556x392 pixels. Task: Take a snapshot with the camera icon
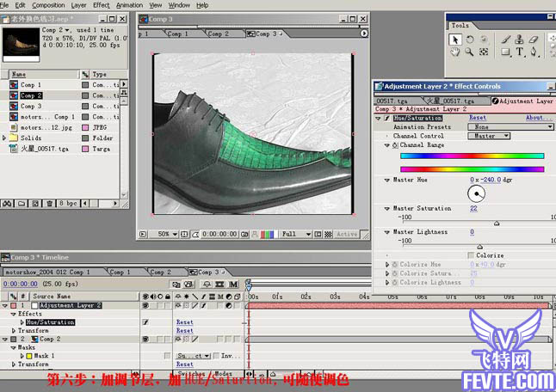[x=244, y=234]
